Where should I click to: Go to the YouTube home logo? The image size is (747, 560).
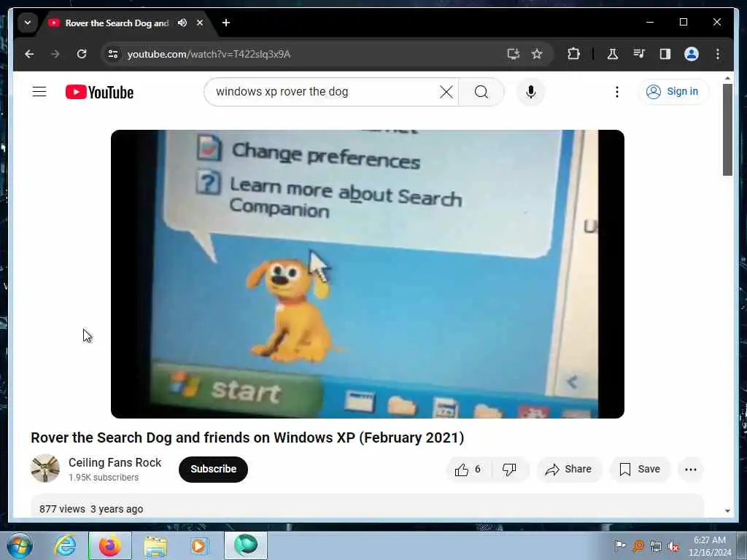click(99, 92)
